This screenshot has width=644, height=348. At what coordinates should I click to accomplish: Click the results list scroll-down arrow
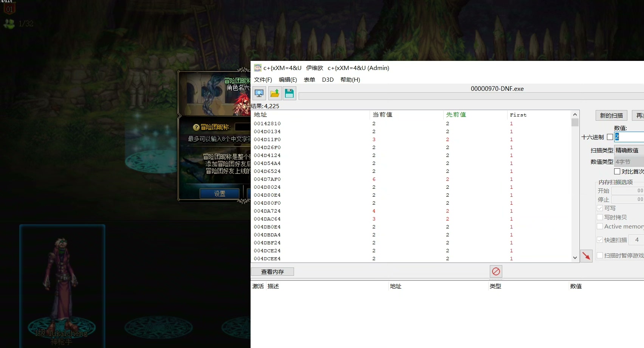(x=575, y=258)
